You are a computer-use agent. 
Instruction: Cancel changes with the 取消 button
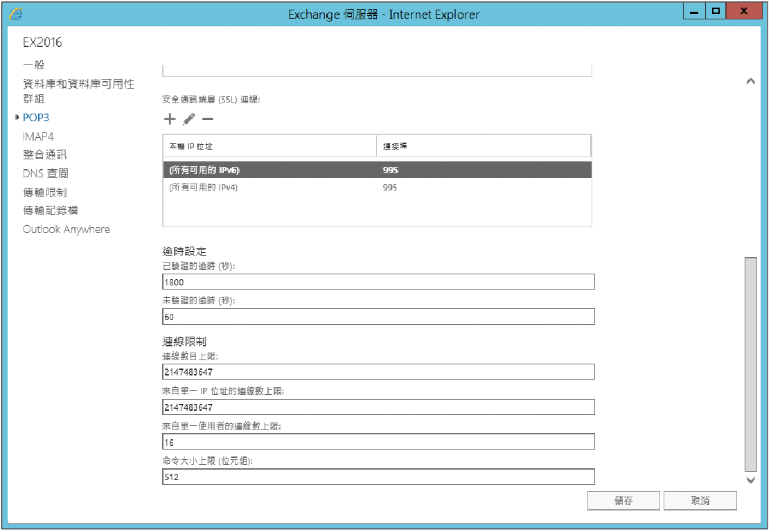700,501
